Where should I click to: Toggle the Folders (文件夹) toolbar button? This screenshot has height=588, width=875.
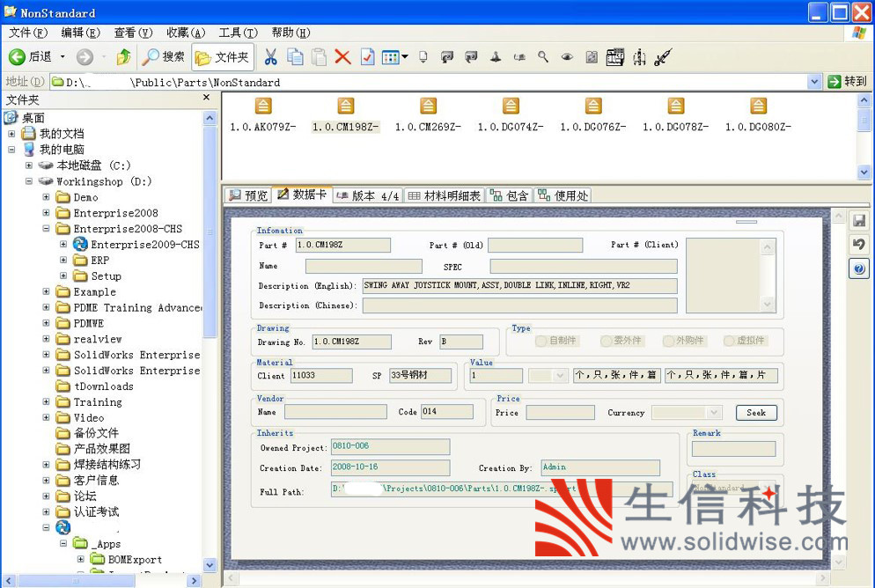pos(223,57)
